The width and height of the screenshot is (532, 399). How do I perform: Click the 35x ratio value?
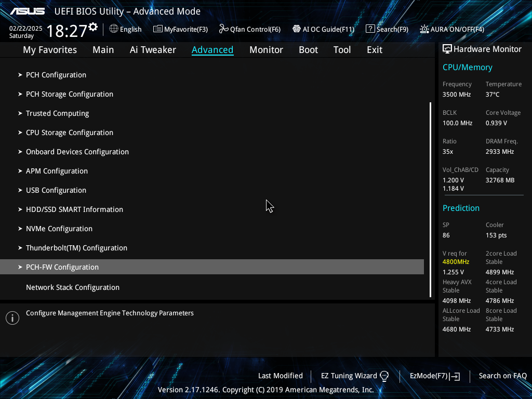[x=447, y=152]
